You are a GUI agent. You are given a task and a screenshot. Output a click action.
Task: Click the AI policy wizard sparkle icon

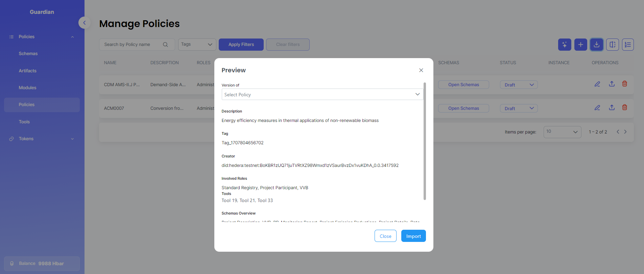pyautogui.click(x=564, y=45)
